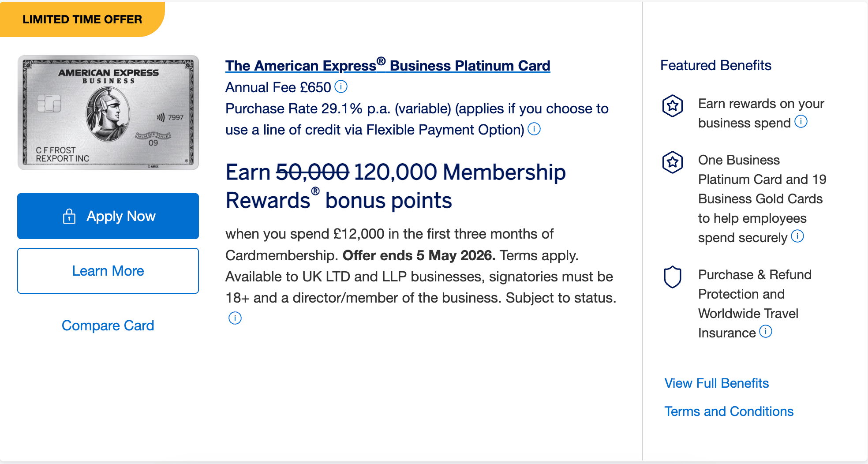Screen dimensions: 868x464
Task: Open info tooltip for employee spend securely benefit
Action: click(x=798, y=237)
